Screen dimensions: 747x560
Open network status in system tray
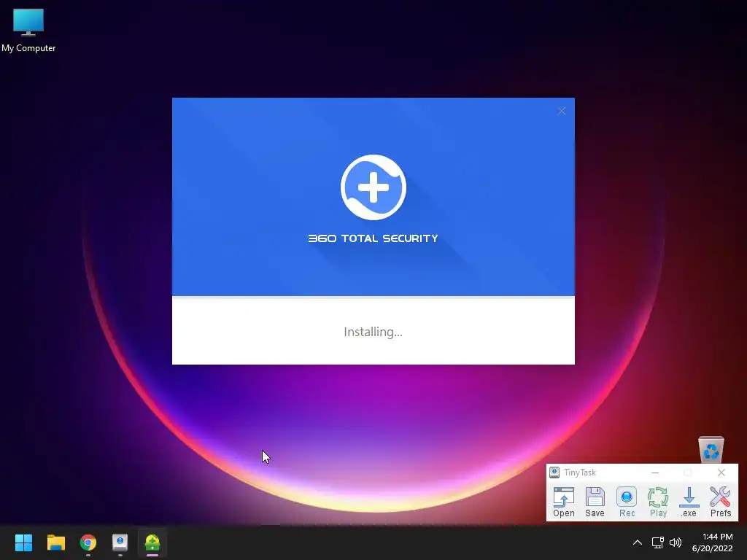(x=657, y=542)
